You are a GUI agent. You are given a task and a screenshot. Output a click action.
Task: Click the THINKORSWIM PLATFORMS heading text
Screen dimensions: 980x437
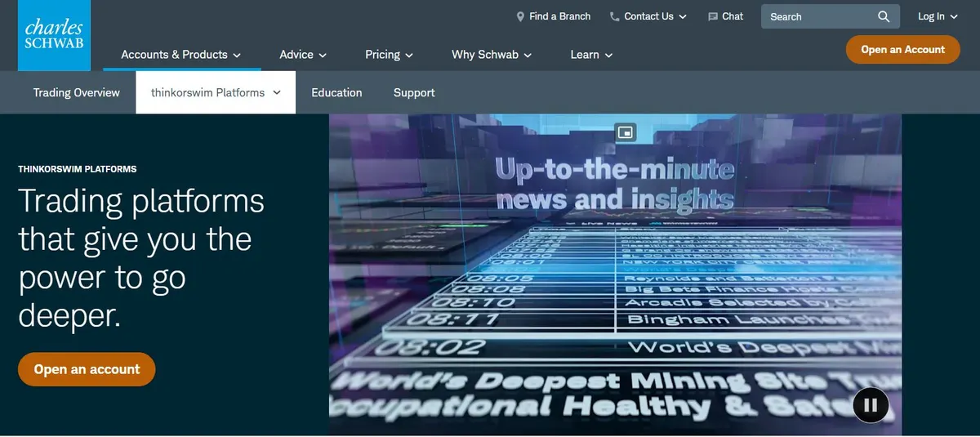pyautogui.click(x=78, y=169)
